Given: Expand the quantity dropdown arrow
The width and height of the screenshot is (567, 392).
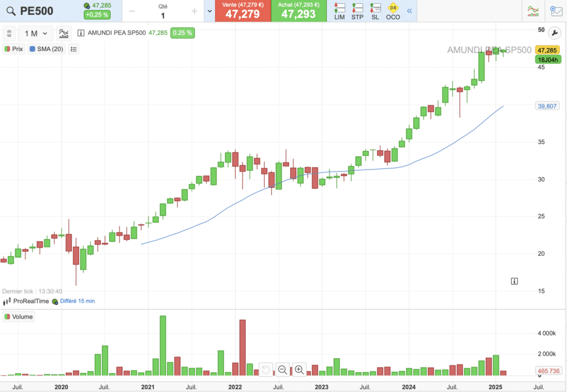Looking at the screenshot, I should (210, 11).
